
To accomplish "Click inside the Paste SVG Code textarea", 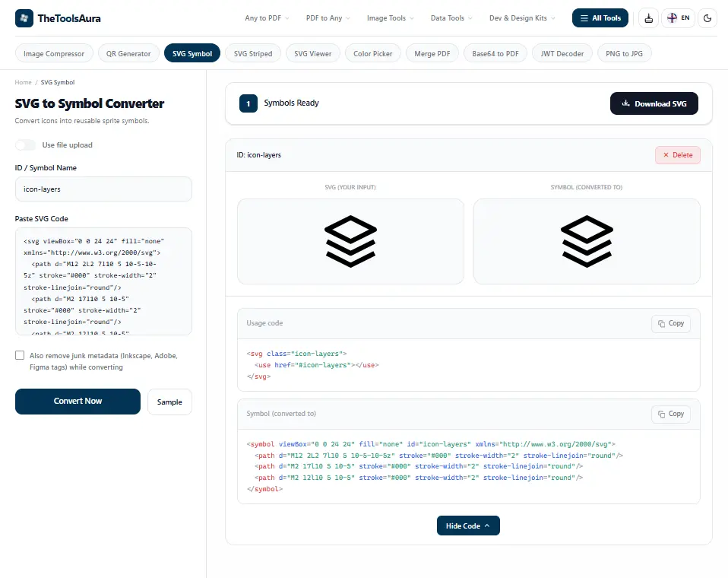I will tap(103, 281).
